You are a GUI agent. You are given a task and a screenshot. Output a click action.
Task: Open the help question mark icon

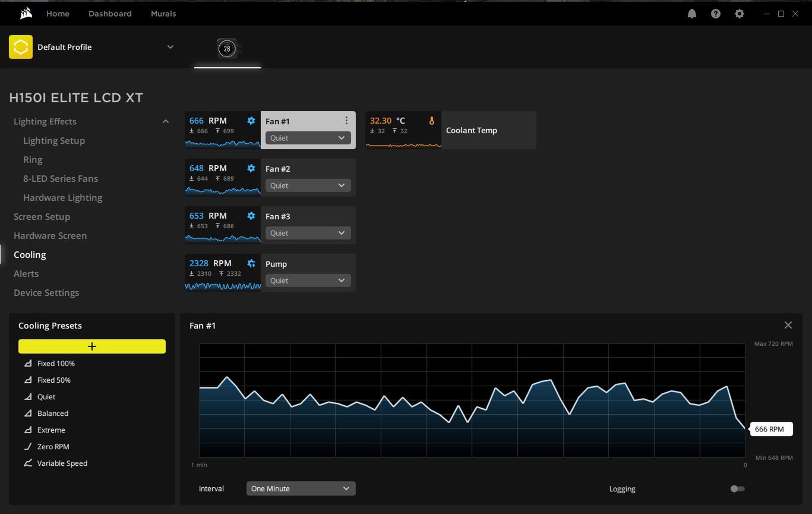(716, 14)
